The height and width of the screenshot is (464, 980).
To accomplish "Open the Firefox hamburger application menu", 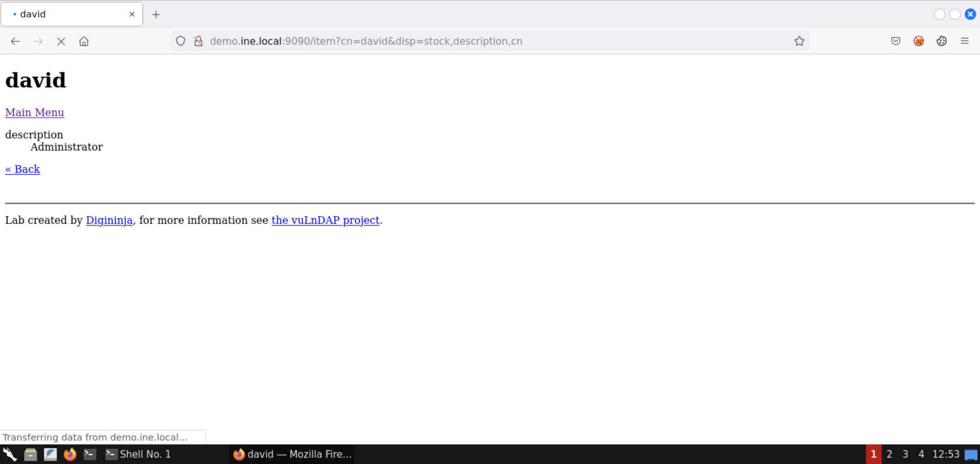I will pos(965,41).
